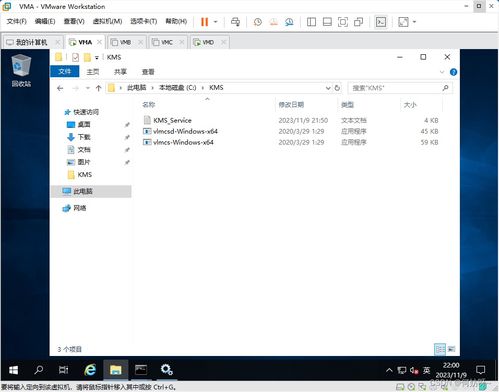Viewport: 499px width, 392px height.
Task: Switch to details view icon in status bar
Action: coord(440,349)
